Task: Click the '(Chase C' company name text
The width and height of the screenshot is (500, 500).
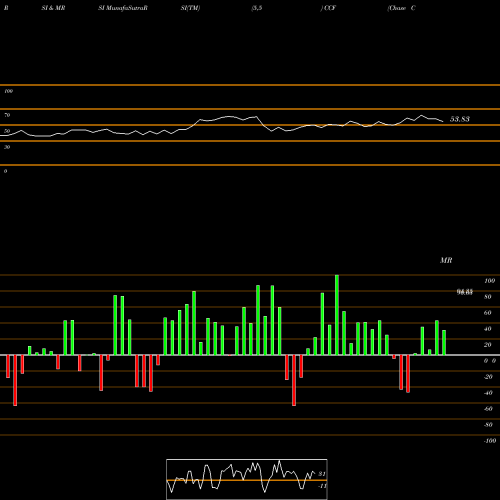Action: click(401, 8)
